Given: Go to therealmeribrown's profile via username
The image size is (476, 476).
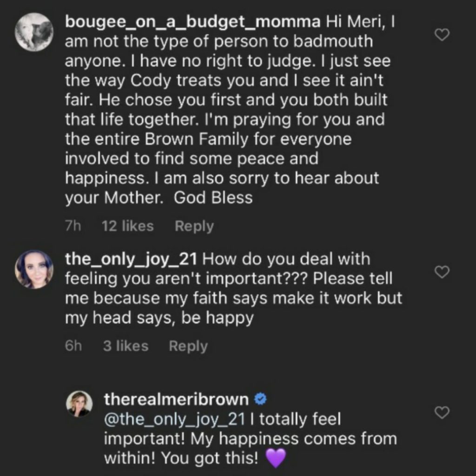Looking at the screenshot, I should coord(176,399).
